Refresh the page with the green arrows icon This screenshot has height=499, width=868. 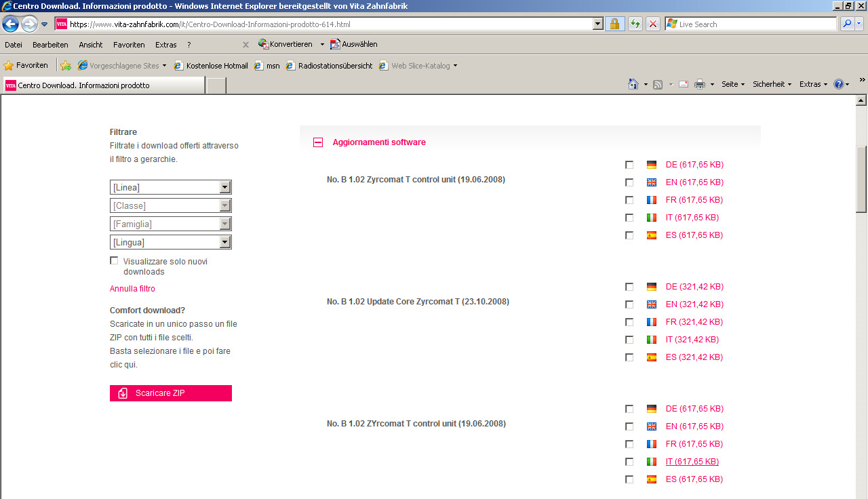pyautogui.click(x=635, y=24)
